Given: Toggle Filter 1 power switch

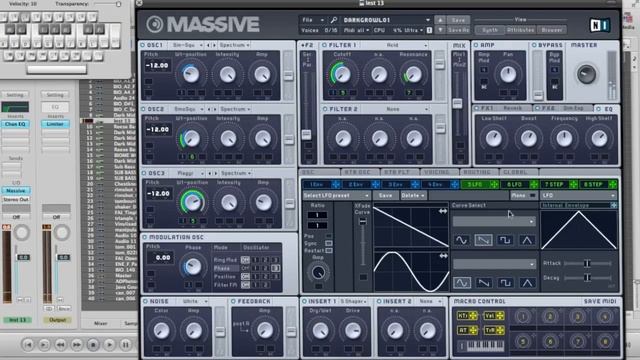Looking at the screenshot, I should click(324, 45).
